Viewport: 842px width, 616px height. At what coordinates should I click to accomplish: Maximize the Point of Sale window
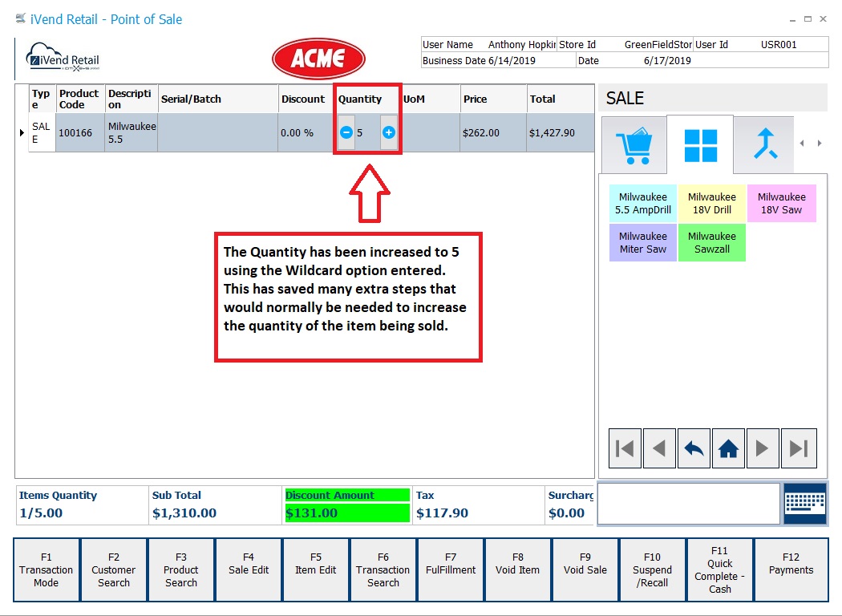coord(807,18)
